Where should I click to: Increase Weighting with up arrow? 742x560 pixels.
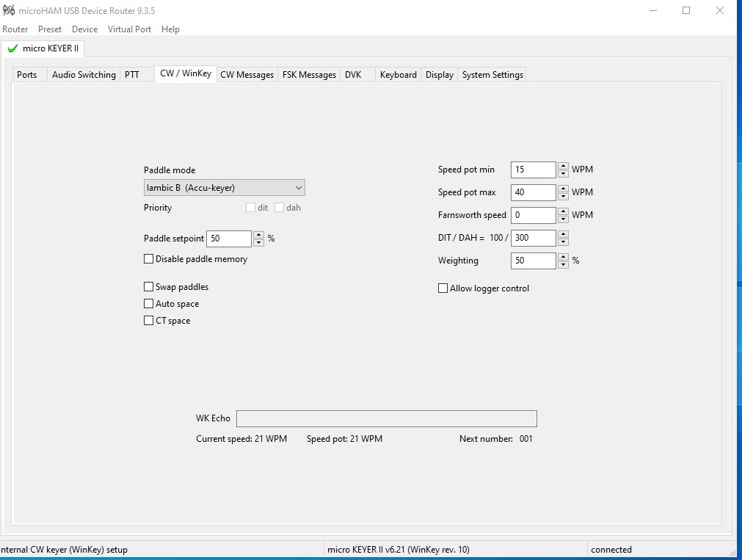[x=563, y=257]
